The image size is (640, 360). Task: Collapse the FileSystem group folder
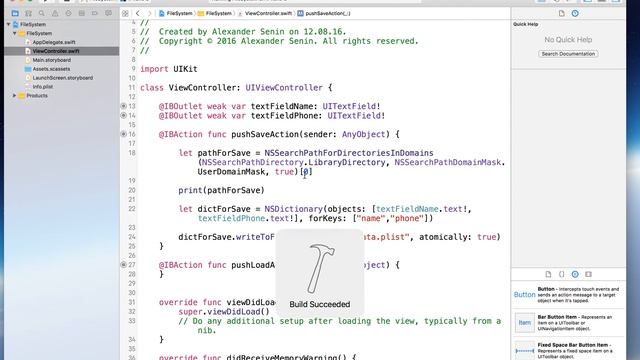pyautogui.click(x=15, y=33)
